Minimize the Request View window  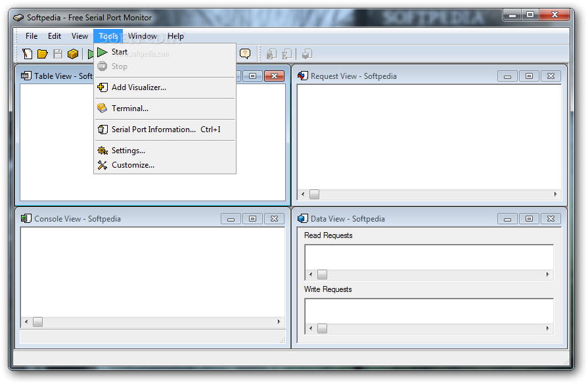tap(507, 76)
